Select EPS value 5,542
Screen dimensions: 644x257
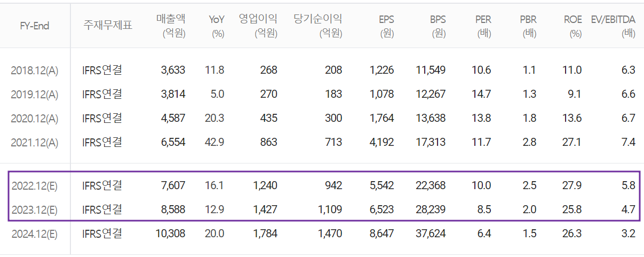382,186
